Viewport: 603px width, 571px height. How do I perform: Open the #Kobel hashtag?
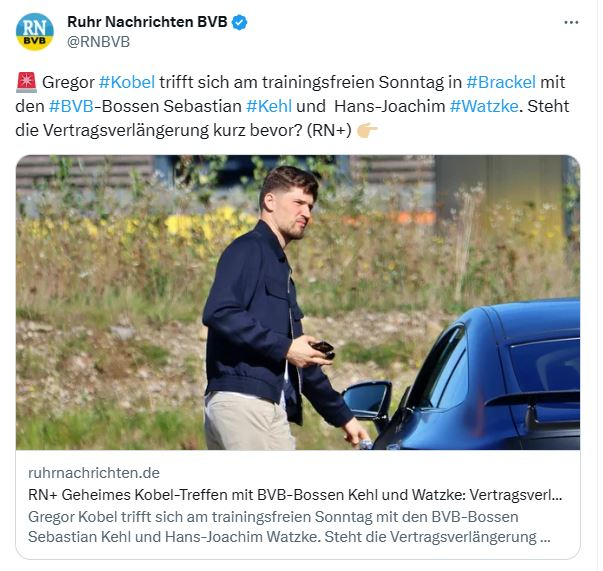coord(127,82)
